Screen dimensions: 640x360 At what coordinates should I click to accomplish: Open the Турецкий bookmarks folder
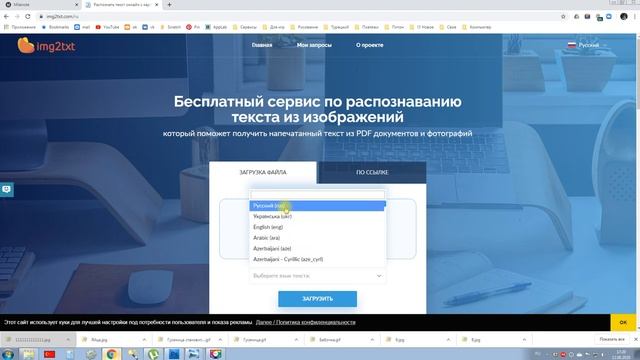click(x=336, y=27)
